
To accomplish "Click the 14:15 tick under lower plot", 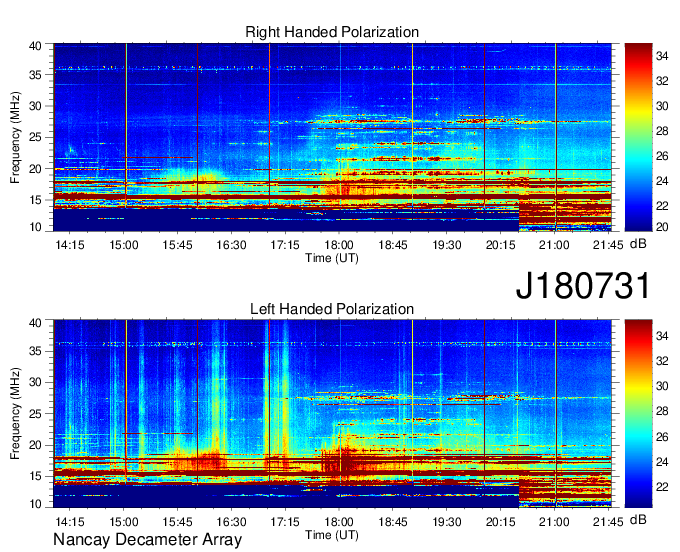I will (70, 521).
